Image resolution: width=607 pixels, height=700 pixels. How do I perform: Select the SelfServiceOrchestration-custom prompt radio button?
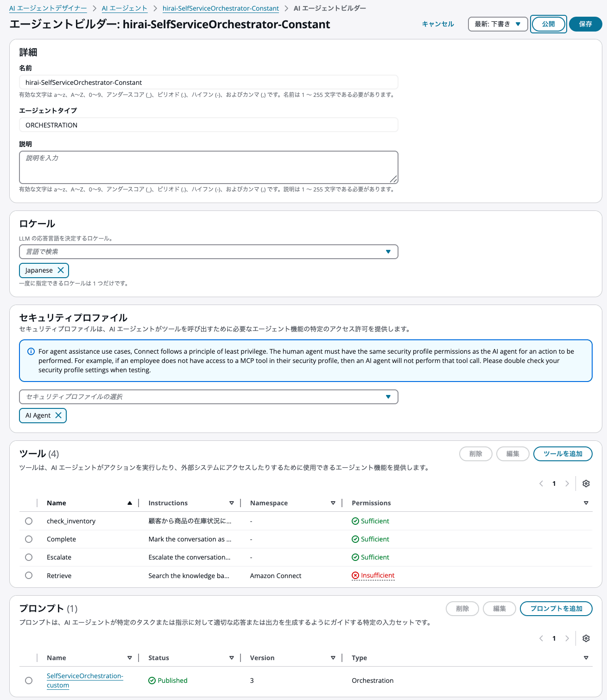pos(29,681)
